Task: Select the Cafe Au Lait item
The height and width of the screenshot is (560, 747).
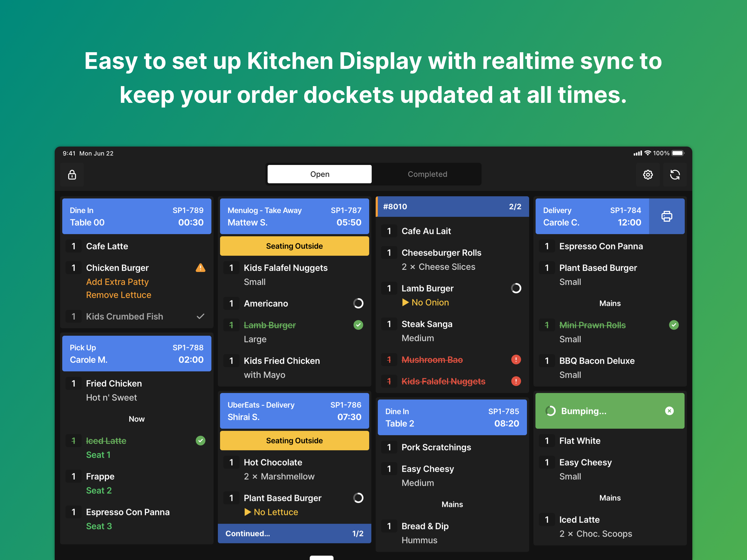Action: (452, 231)
